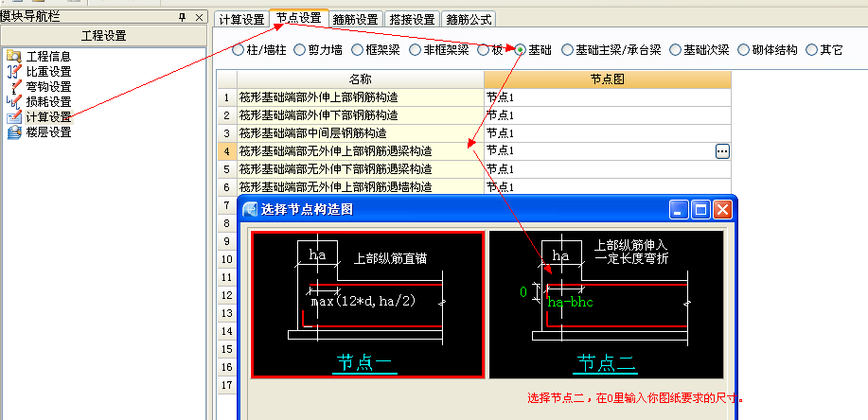
Task: Select 计算设置 in the sidebar
Action: 48,117
